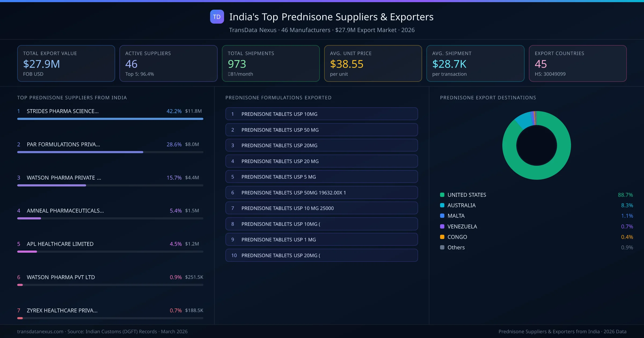
Task: Switch to PREDNISONE FORMULATIONS EXPORTED section
Action: [x=279, y=98]
